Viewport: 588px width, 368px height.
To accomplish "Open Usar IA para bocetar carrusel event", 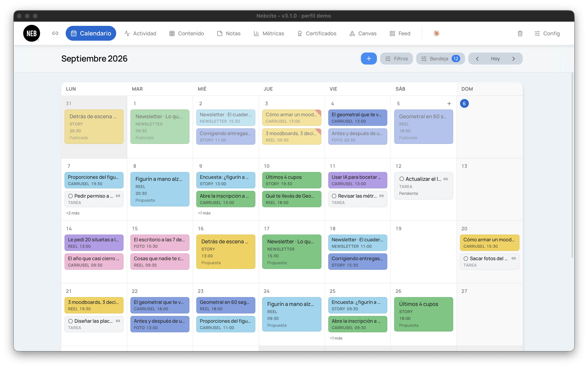I will click(x=357, y=180).
